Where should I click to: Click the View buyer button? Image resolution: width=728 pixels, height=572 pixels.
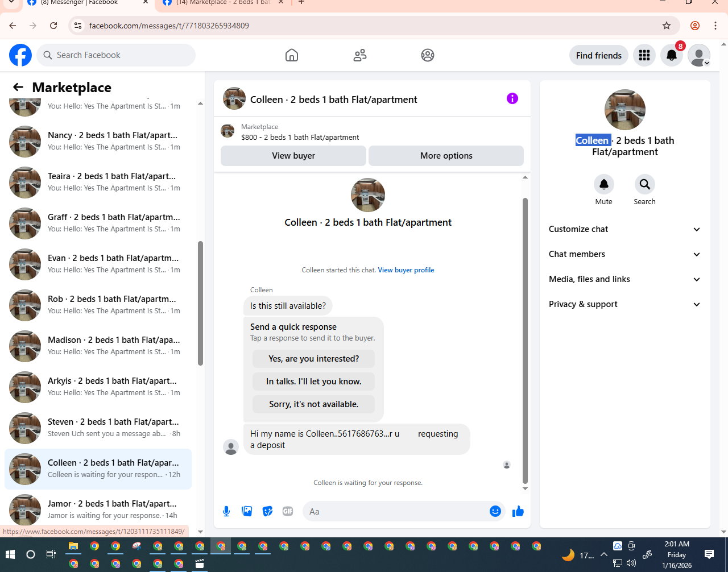(x=293, y=156)
